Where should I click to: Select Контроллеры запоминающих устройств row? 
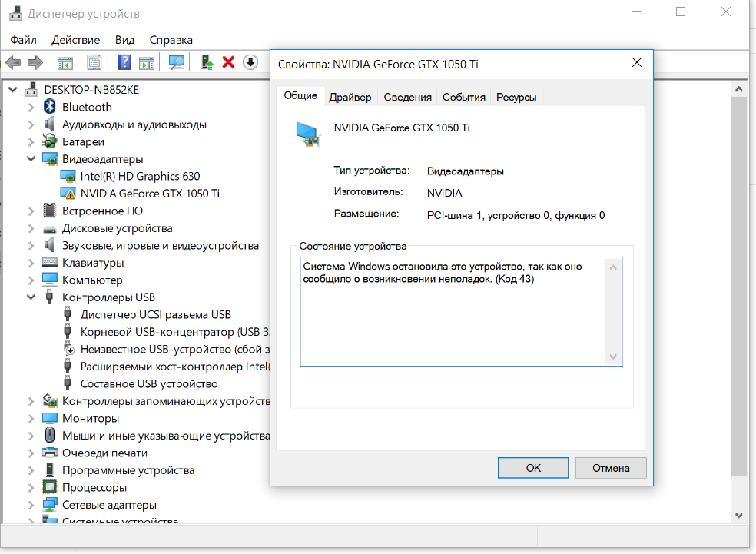(x=156, y=401)
